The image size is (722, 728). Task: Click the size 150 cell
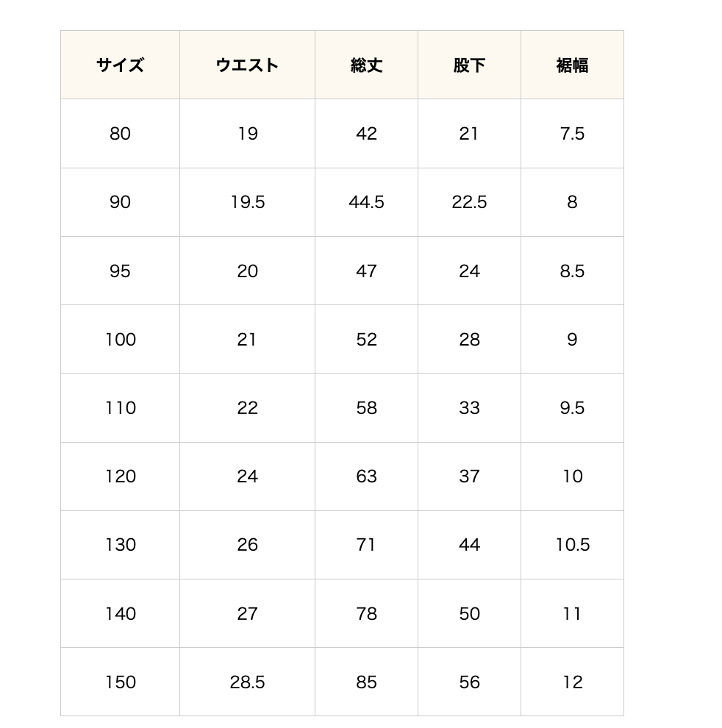pos(120,682)
